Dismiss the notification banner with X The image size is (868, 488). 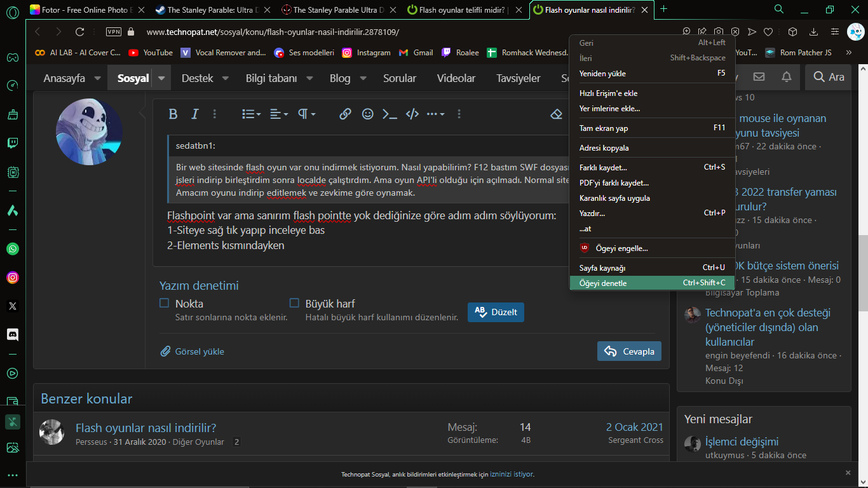click(x=848, y=473)
